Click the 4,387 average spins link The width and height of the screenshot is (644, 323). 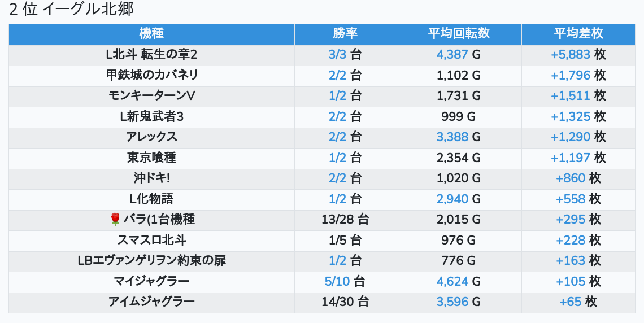tap(452, 55)
